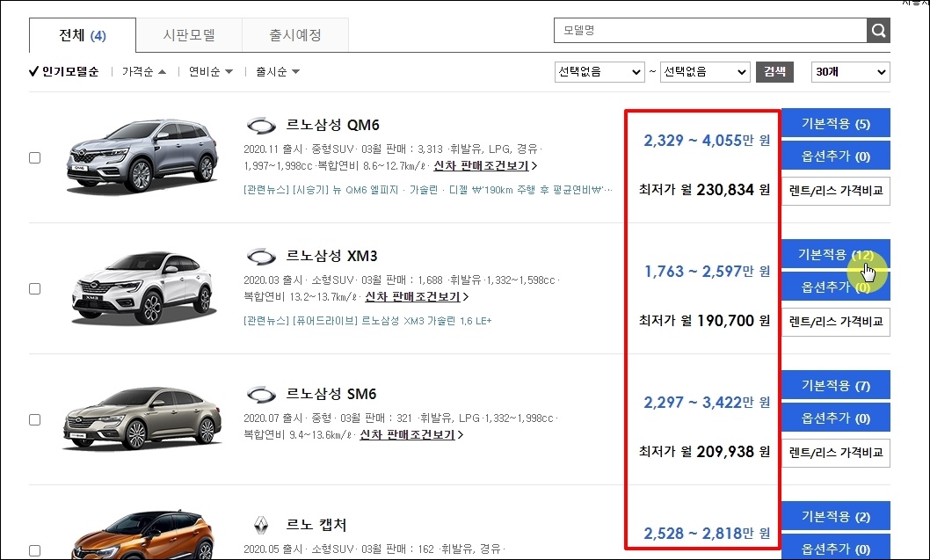Viewport: 930px width, 560px height.
Task: Open the orange 르노 캡처 car thumbnail
Action: tap(142, 535)
